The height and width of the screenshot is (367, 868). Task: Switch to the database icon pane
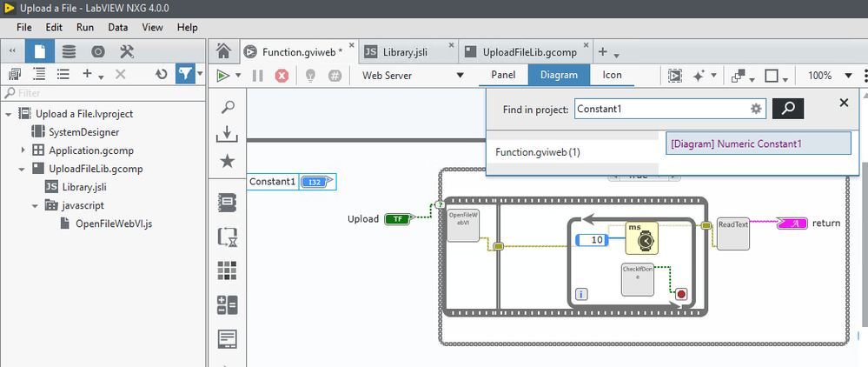pyautogui.click(x=69, y=52)
